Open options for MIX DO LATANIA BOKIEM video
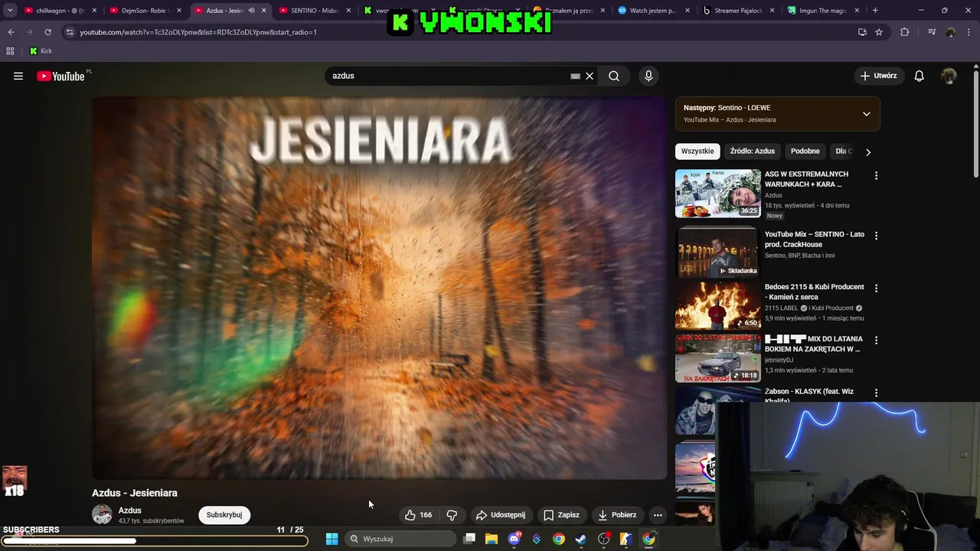 tap(876, 341)
